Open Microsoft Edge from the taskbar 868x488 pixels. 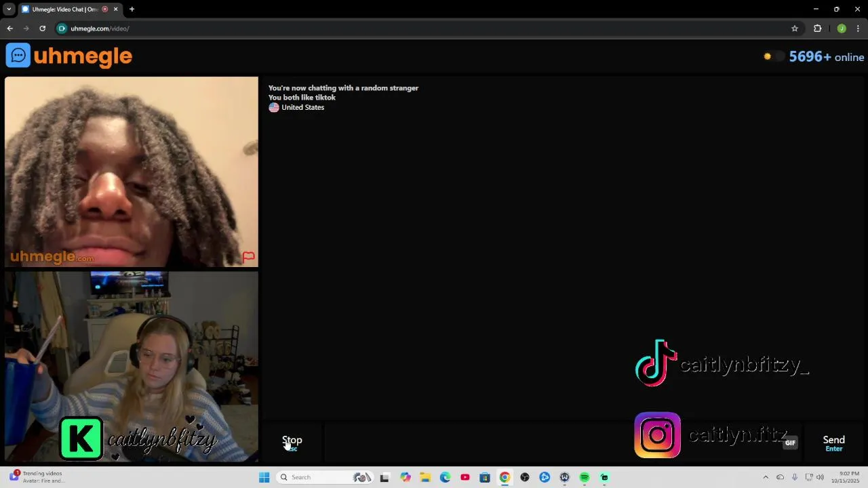(x=445, y=477)
